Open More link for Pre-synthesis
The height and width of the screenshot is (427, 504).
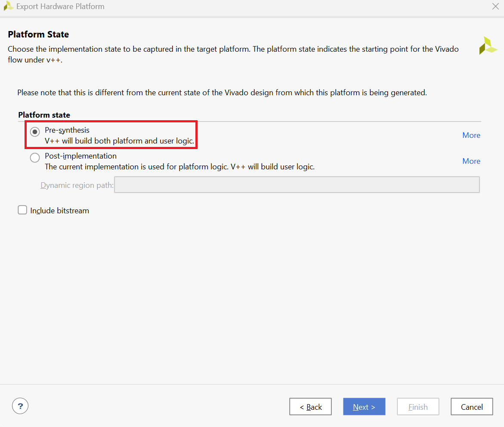[x=471, y=135]
